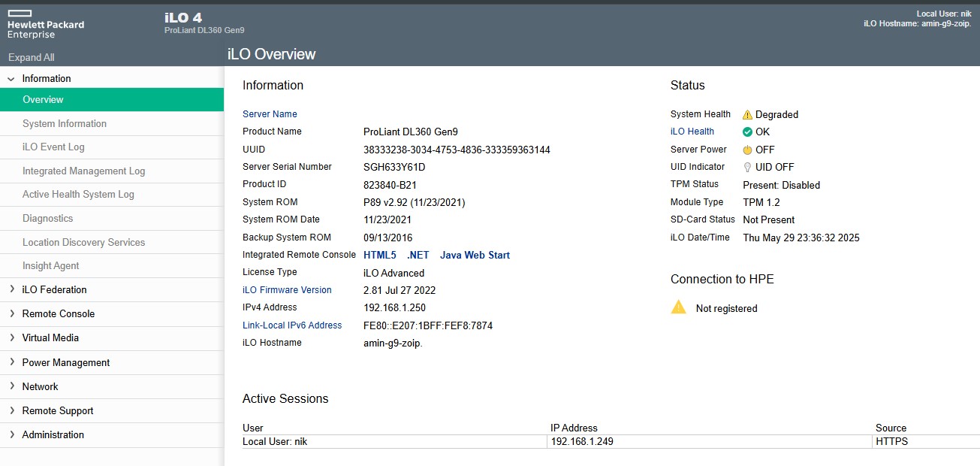
Task: Click the session user Local User: nik
Action: 275,442
